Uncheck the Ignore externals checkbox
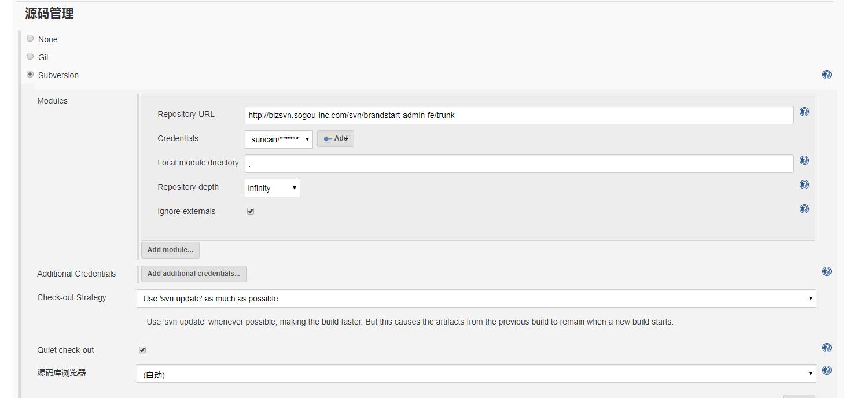This screenshot has height=398, width=868. click(251, 211)
